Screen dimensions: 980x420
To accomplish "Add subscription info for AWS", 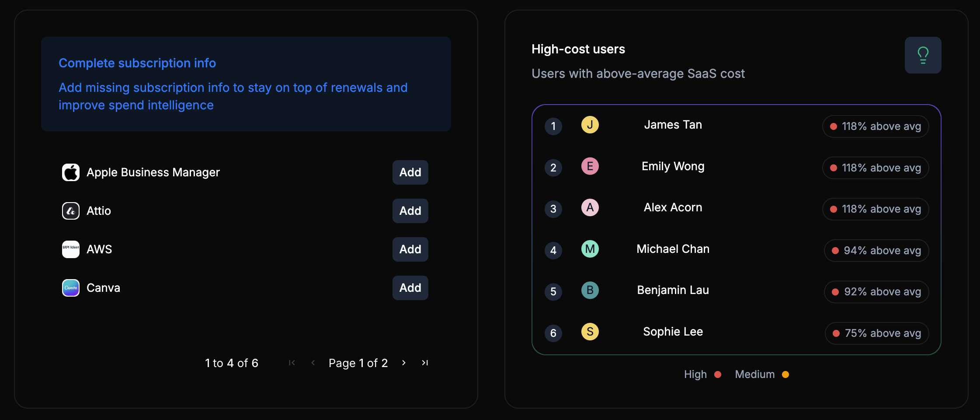I will [x=410, y=249].
